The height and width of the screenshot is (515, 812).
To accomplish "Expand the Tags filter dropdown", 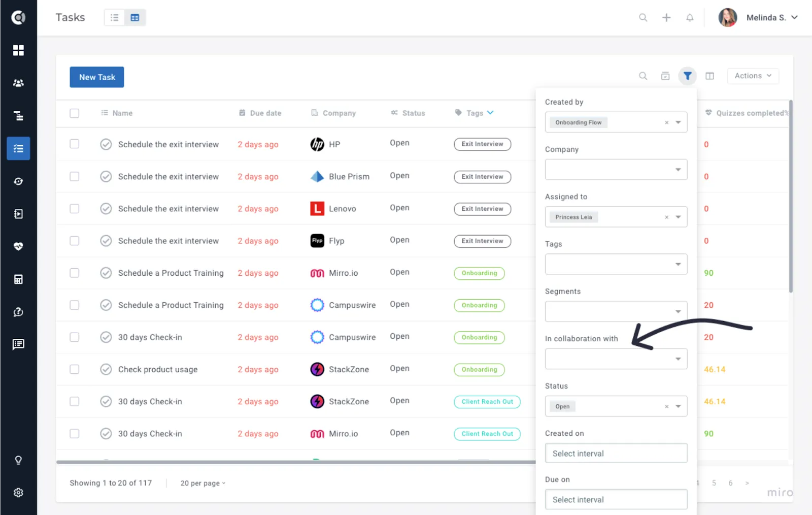I will point(678,264).
